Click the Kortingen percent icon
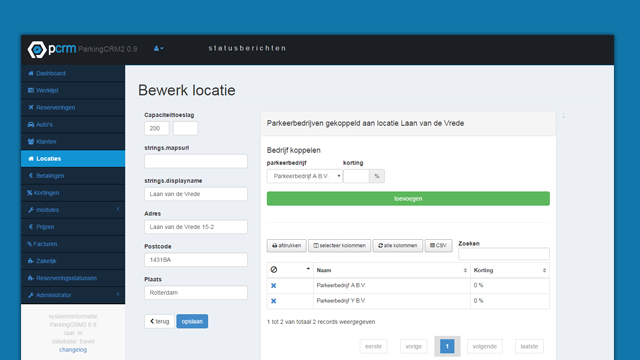This screenshot has width=640, height=360. [29, 193]
